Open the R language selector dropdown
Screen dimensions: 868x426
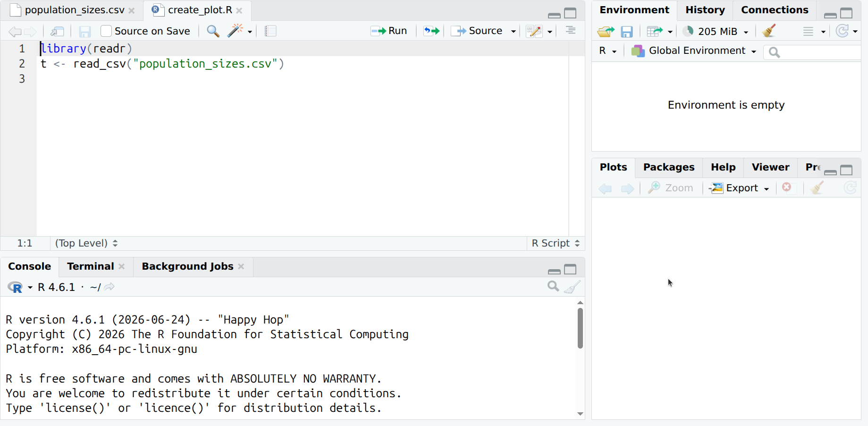[x=608, y=51]
